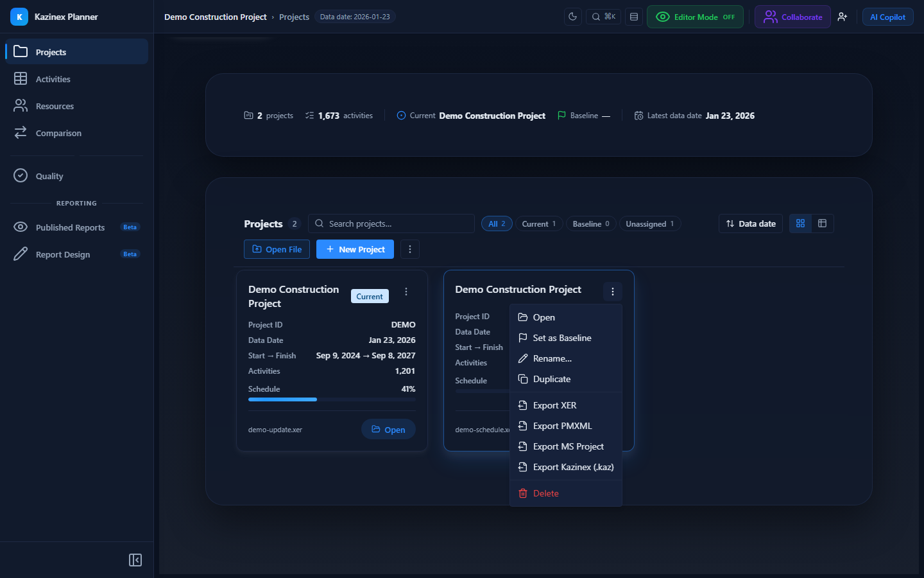Click the 1,673 activities summary stat

[x=339, y=116]
